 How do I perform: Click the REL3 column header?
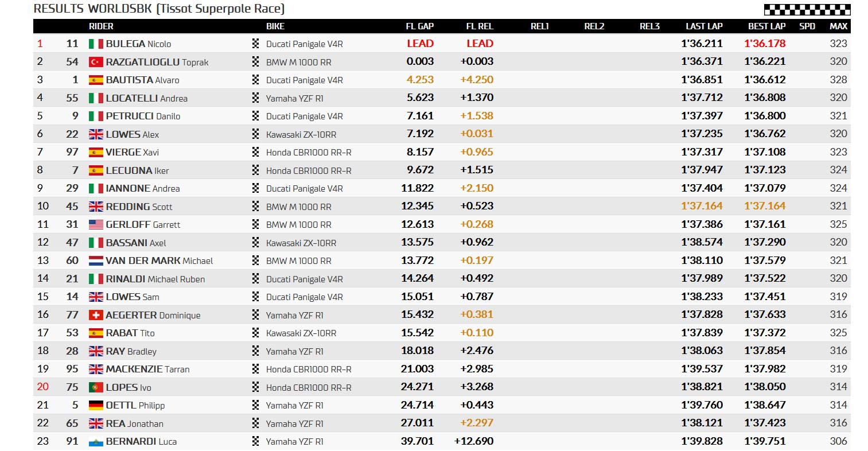click(x=650, y=26)
